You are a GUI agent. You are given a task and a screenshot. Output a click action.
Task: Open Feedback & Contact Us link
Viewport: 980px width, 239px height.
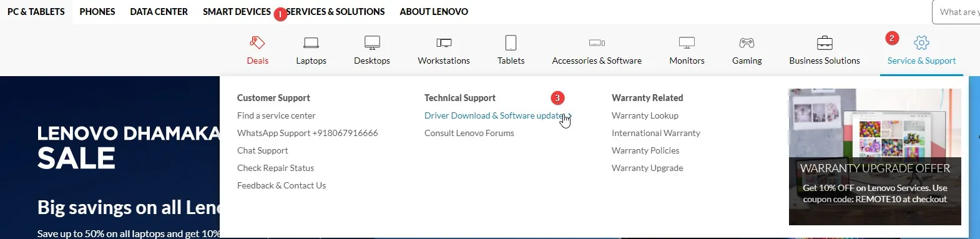pos(282,185)
